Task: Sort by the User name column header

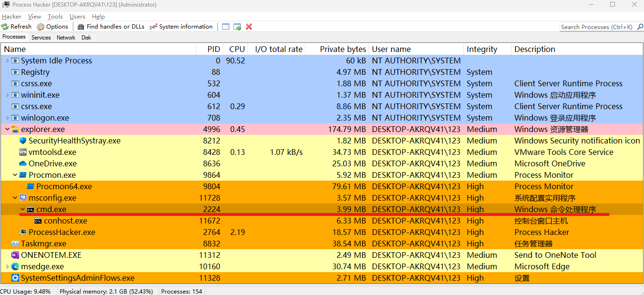Action: [417, 49]
